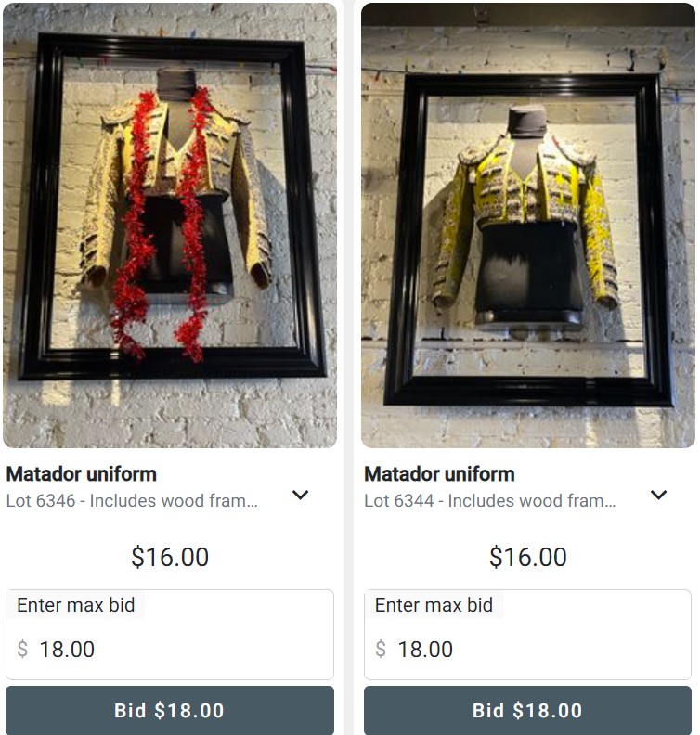Click the $16.00 current price of Lot 6346
Screen dimensions: 700x735
coord(170,557)
